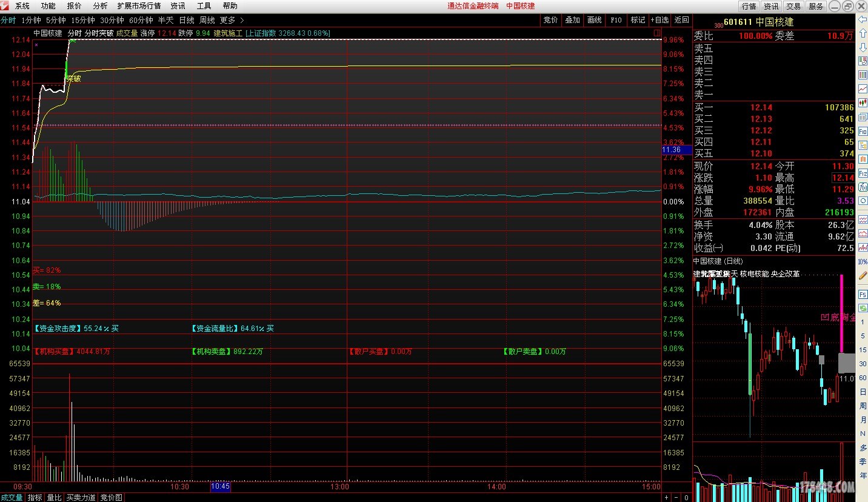Click the 10:45 time marker on the axis
868x502 pixels.
click(220, 486)
